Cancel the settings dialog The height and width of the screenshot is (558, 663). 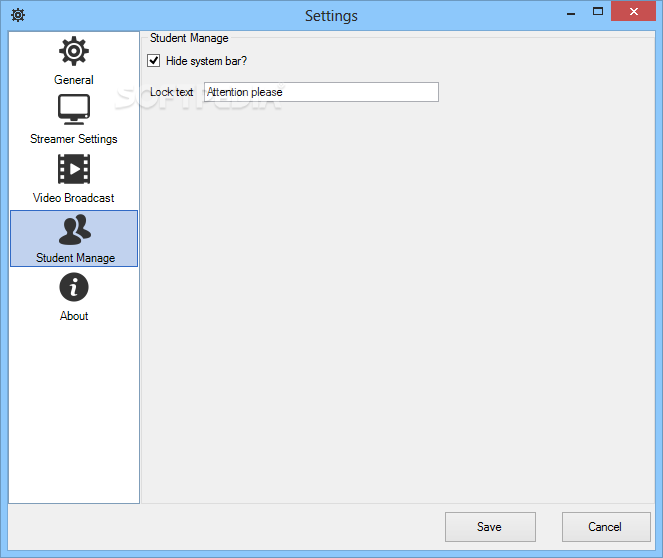click(x=606, y=527)
